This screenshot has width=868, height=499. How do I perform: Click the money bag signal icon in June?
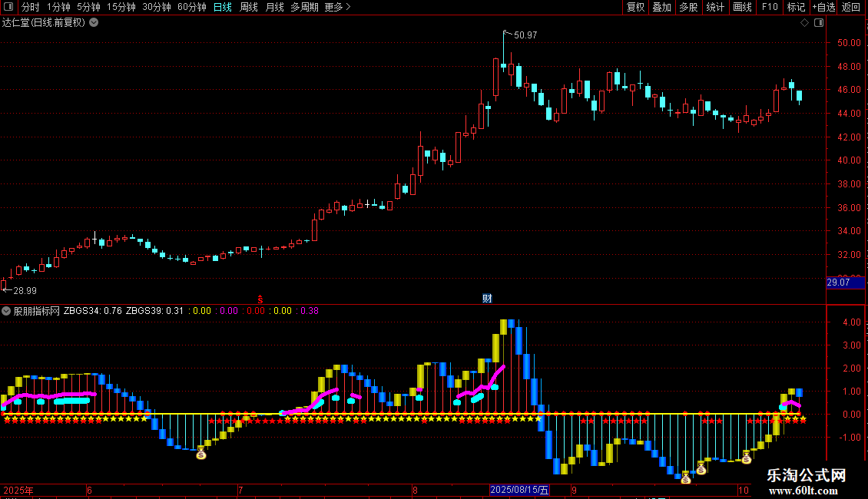pos(201,454)
